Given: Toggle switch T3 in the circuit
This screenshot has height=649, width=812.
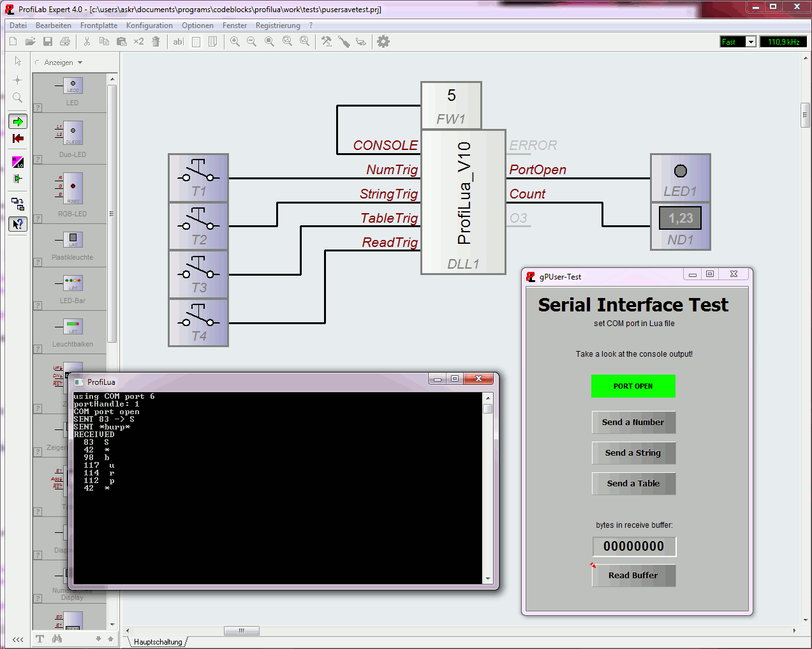Looking at the screenshot, I should [x=198, y=275].
